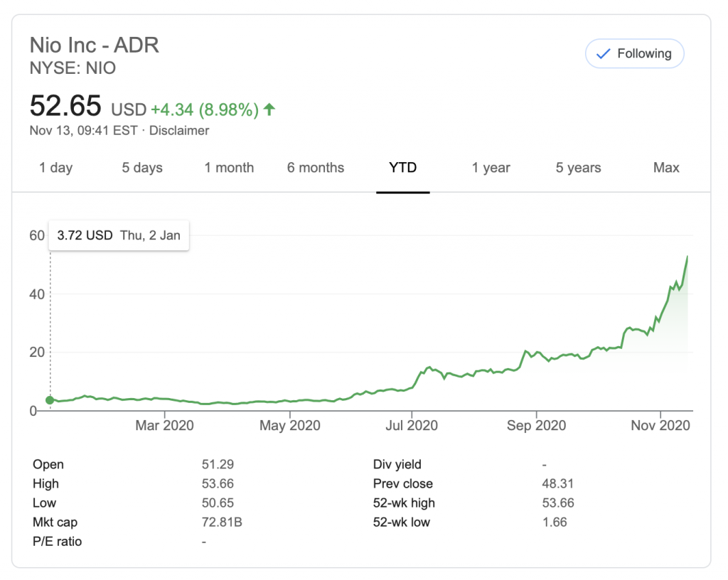Open the 5 years chart view

[x=577, y=168]
